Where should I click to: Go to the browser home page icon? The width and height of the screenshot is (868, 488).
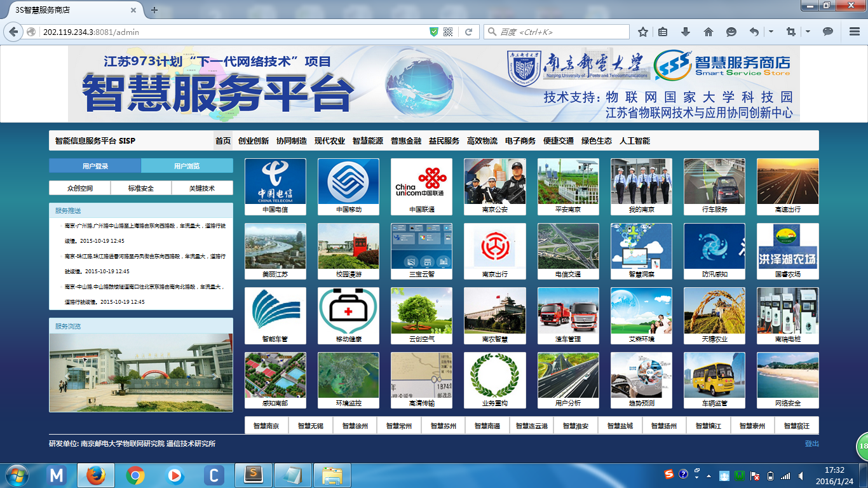(709, 32)
